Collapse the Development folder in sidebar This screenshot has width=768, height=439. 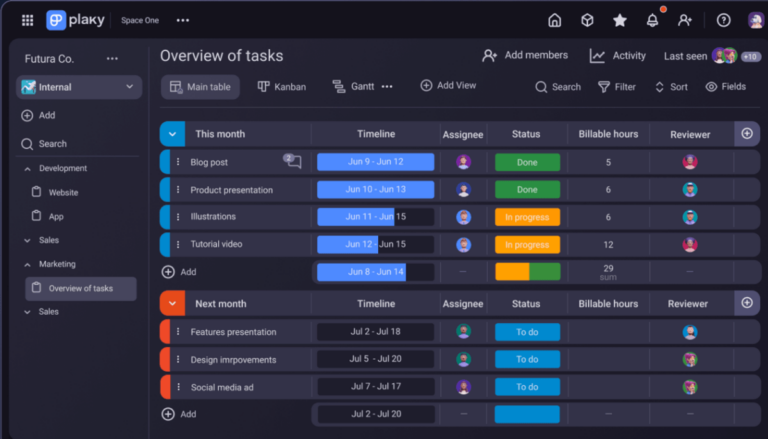point(27,169)
